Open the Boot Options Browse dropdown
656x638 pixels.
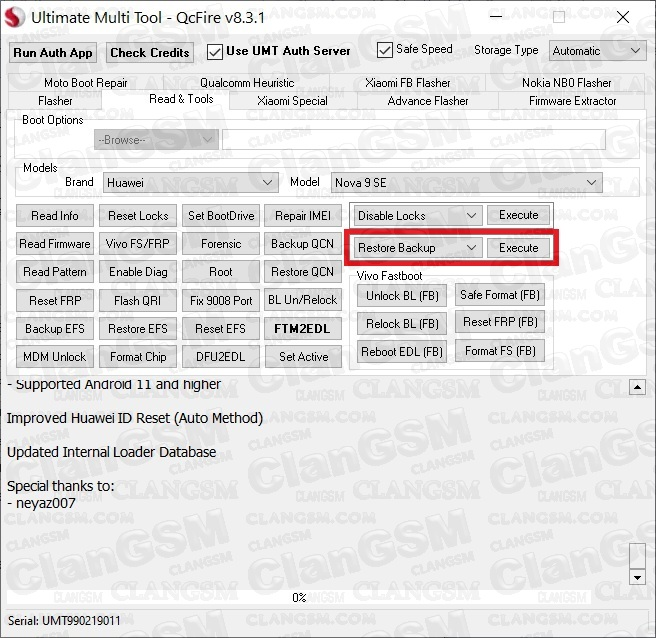(x=156, y=140)
